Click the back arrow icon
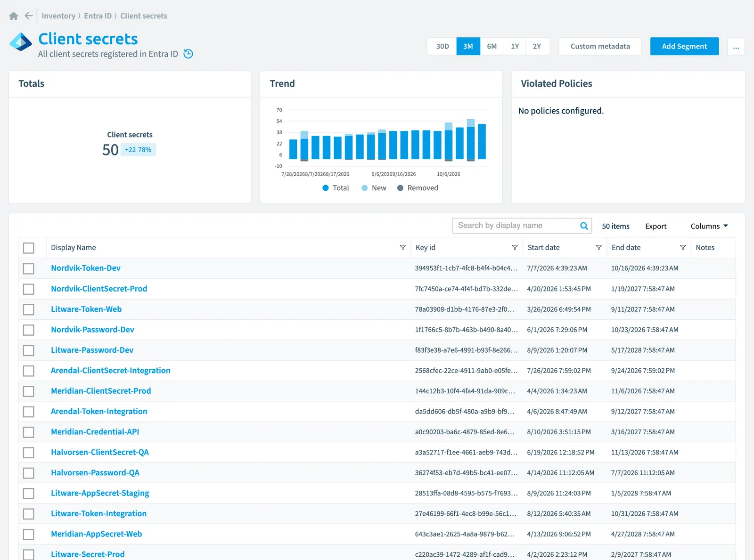This screenshot has width=754, height=560. (x=29, y=16)
